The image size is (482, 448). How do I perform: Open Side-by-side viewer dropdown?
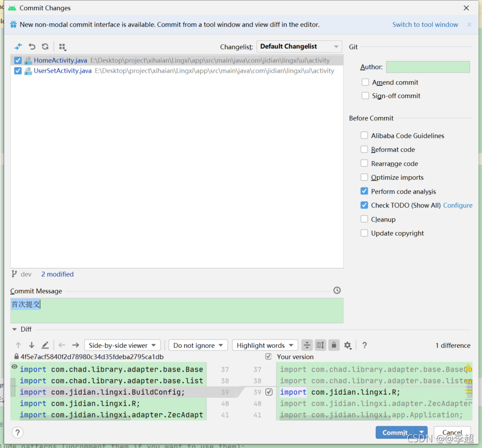pyautogui.click(x=123, y=345)
